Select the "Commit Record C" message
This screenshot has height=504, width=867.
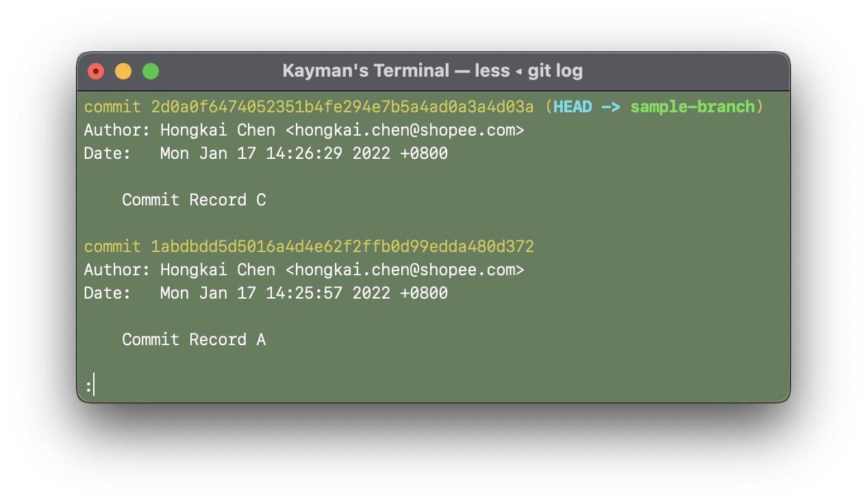(194, 200)
